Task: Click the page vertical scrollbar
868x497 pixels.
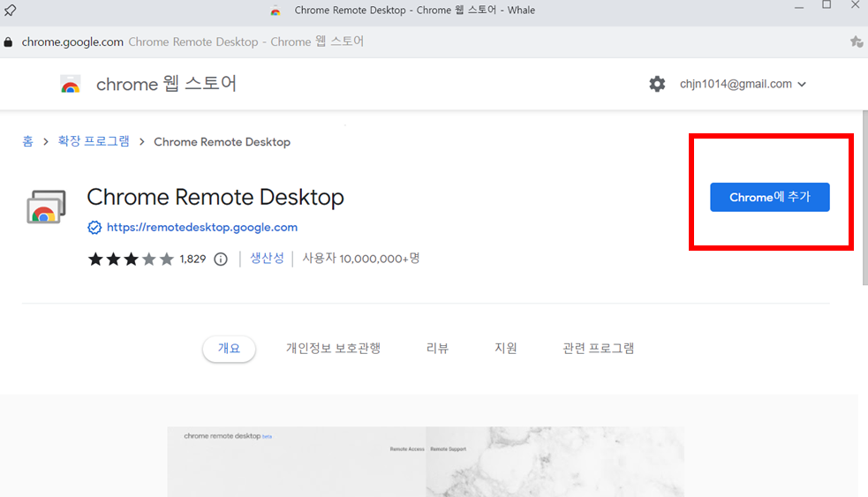Action: click(865, 198)
